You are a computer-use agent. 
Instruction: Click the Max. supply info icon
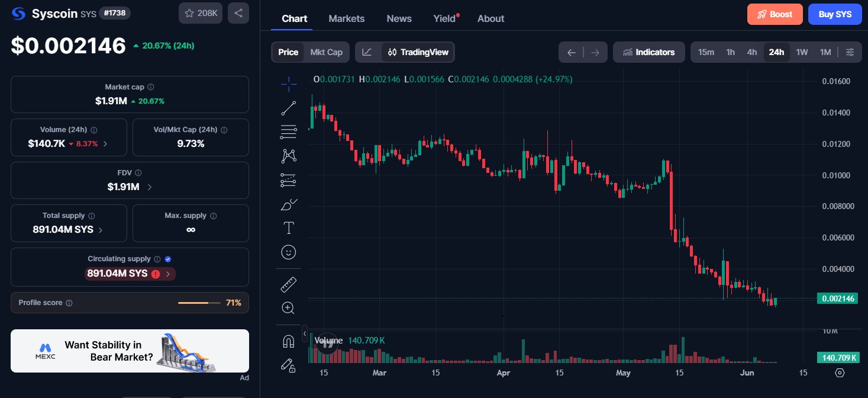[x=214, y=216]
